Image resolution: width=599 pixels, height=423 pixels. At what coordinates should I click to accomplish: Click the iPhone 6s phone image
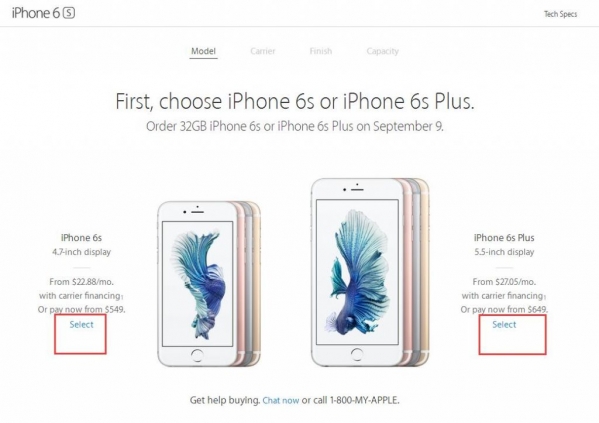coord(209,284)
